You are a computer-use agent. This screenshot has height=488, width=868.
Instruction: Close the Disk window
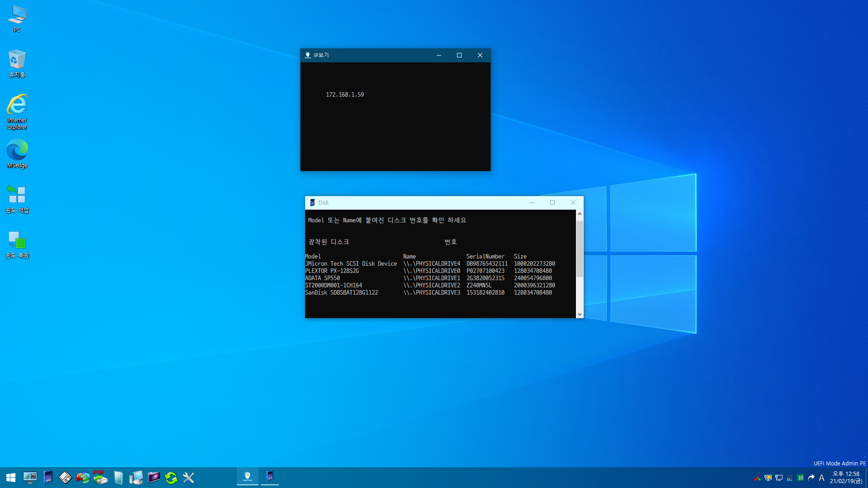click(x=573, y=203)
